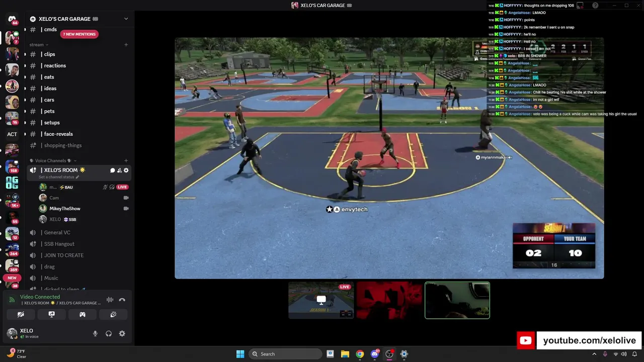Open Discord direct messages home icon
644x362 pixels.
(x=12, y=19)
